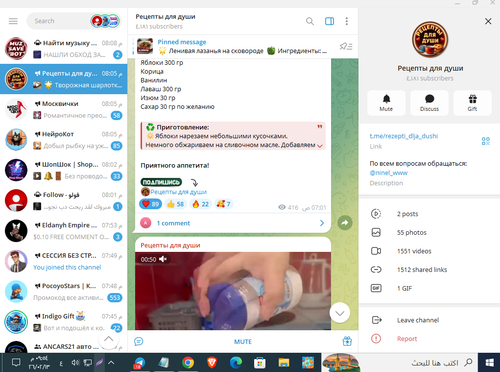Forward the post with share arrow
The image size is (500, 372).
345,223
